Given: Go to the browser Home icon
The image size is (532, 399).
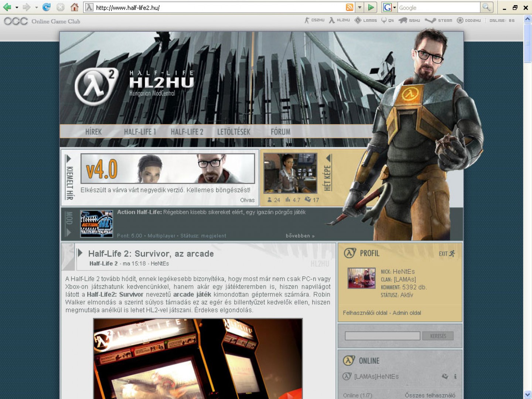Looking at the screenshot, I should (x=75, y=7).
